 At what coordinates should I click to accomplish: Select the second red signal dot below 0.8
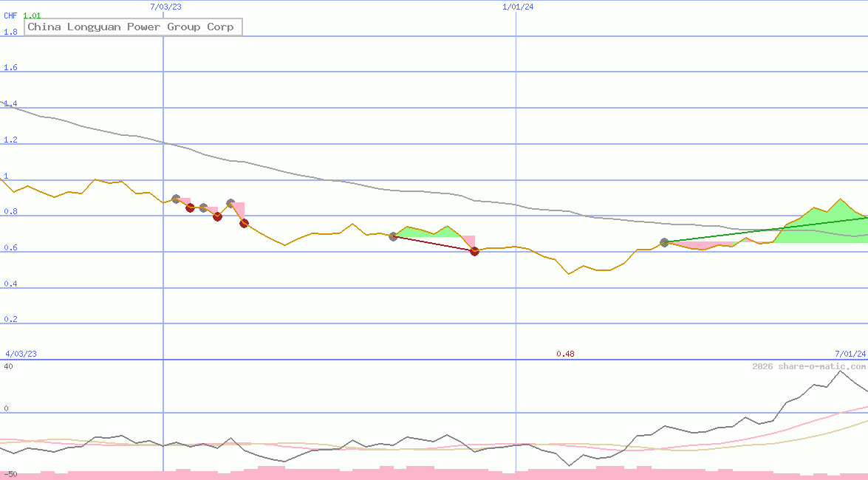pos(218,217)
